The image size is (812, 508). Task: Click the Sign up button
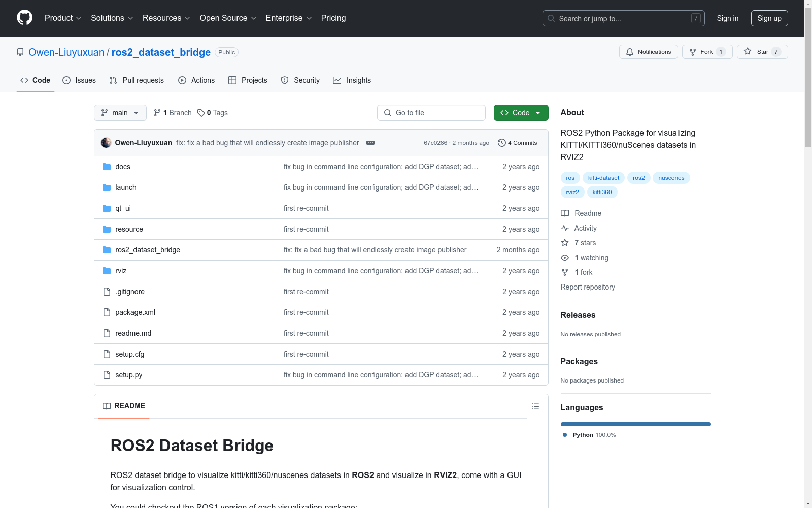(769, 18)
